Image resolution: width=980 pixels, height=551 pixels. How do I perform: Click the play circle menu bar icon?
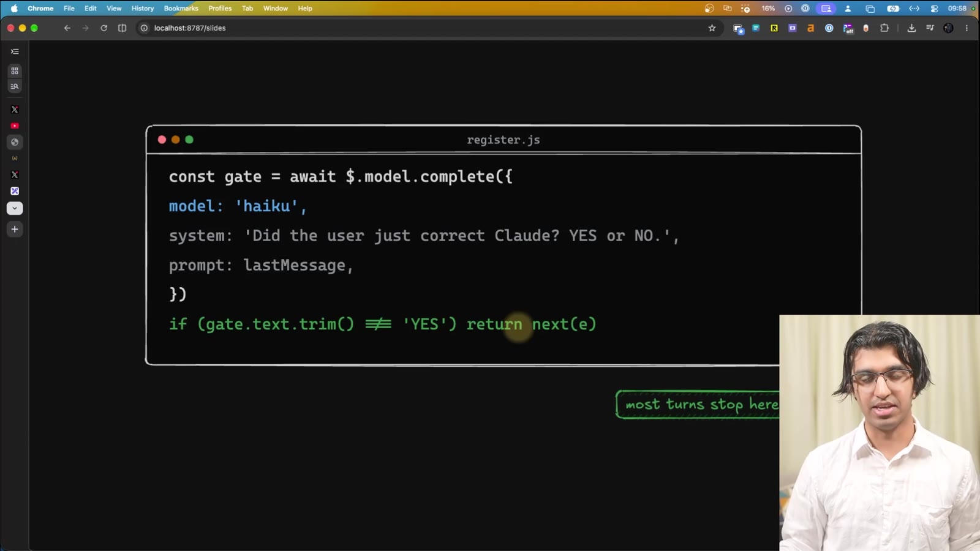click(x=788, y=9)
